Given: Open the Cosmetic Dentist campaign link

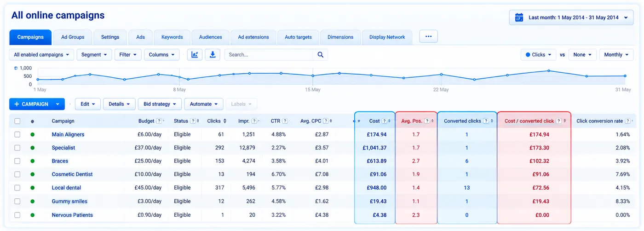Looking at the screenshot, I should 72,174.
